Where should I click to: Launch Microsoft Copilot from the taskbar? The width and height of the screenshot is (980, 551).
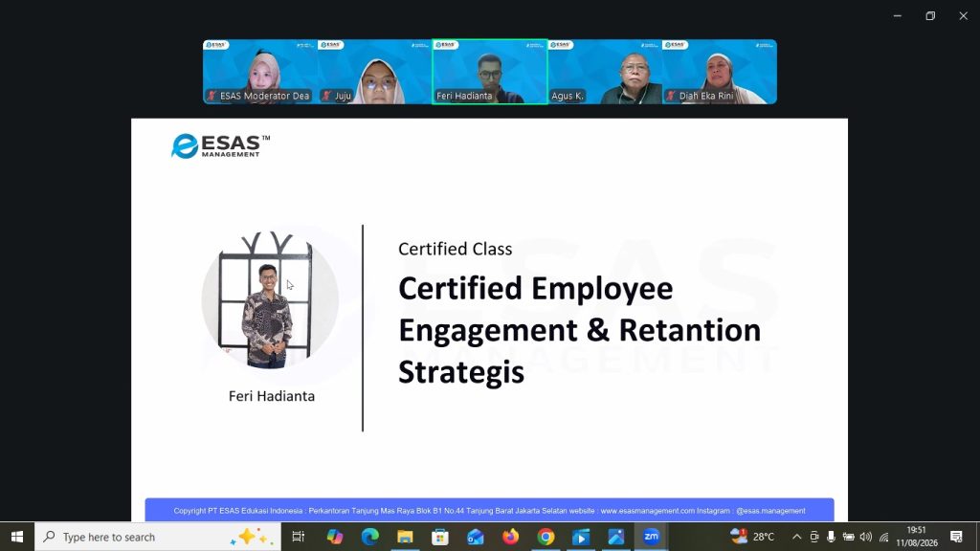point(334,537)
